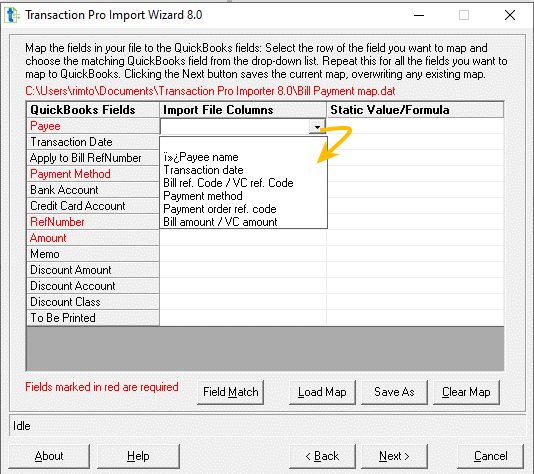Click the Save As button
This screenshot has width=534, height=474.
pos(394,392)
